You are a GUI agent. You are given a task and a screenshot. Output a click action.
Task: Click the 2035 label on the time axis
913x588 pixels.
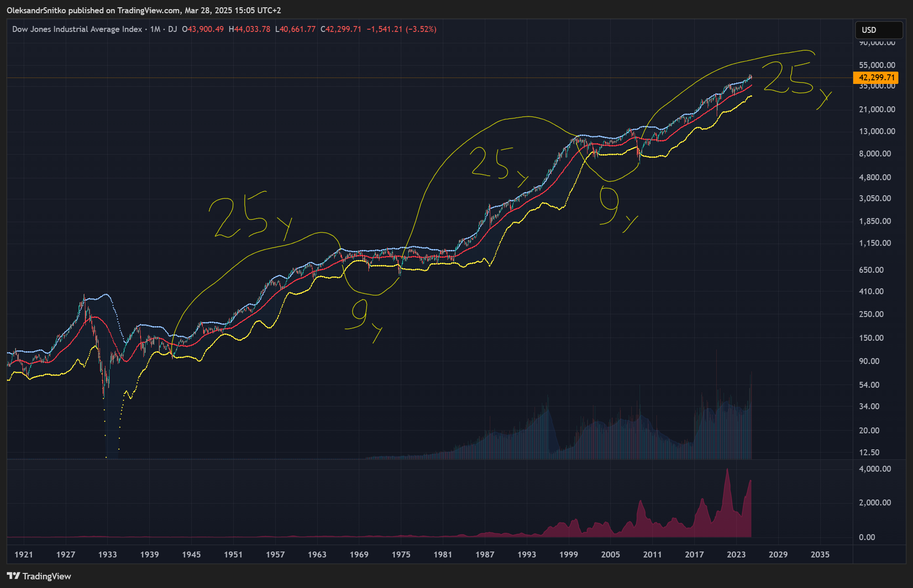tap(820, 554)
